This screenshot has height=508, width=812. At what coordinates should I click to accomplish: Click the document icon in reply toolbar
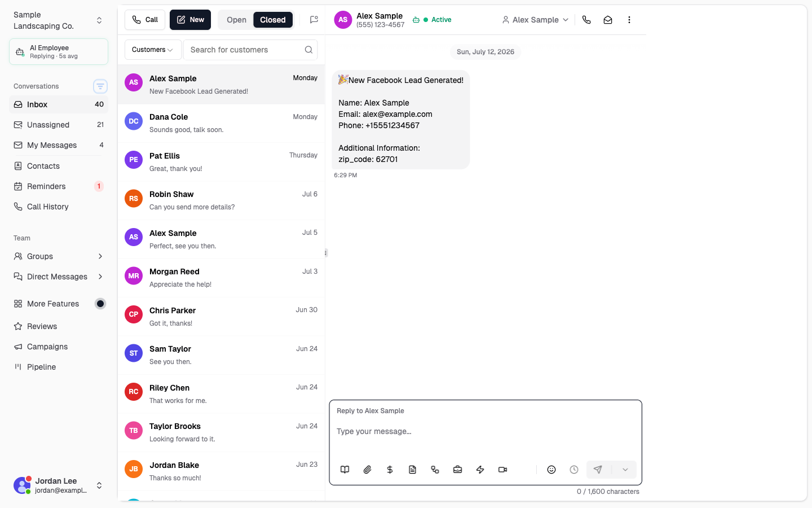(x=412, y=470)
